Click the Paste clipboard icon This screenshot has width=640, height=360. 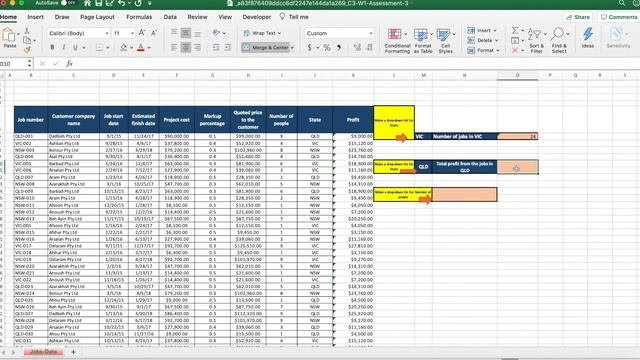[x=9, y=36]
